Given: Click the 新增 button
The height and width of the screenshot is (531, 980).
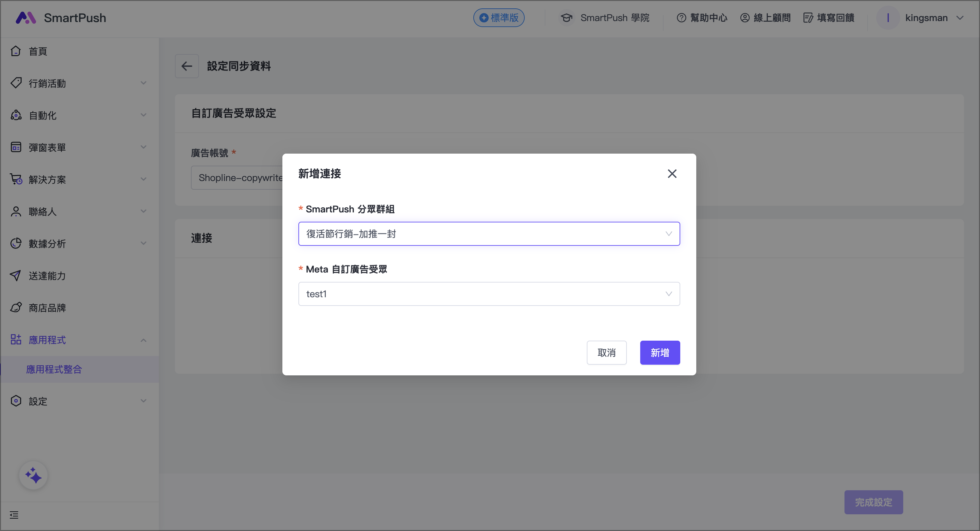Looking at the screenshot, I should coord(660,352).
